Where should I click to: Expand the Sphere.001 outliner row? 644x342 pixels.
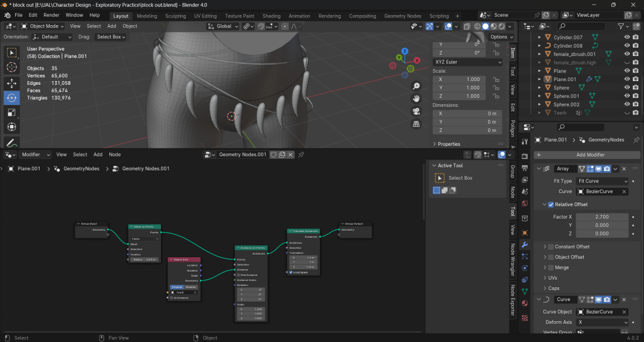539,96
